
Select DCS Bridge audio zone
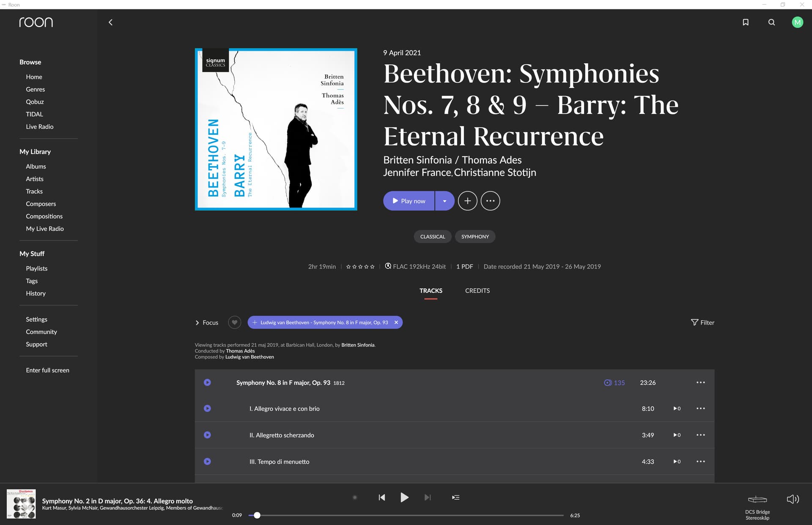757,507
